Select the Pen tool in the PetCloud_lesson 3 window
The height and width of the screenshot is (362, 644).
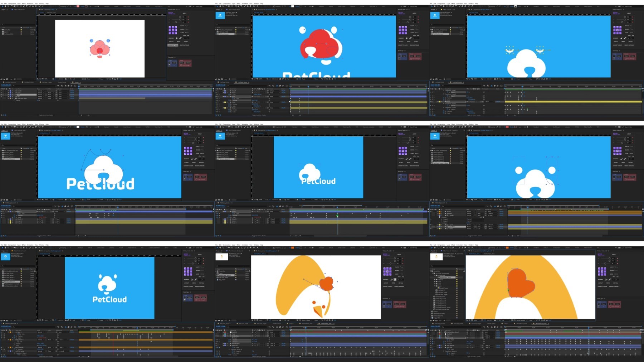point(24,127)
